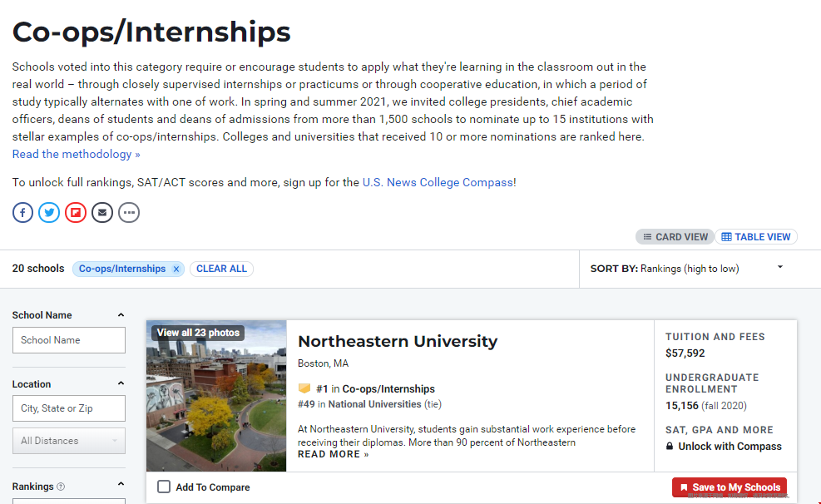Open the Sort By rankings dropdown

(x=780, y=268)
